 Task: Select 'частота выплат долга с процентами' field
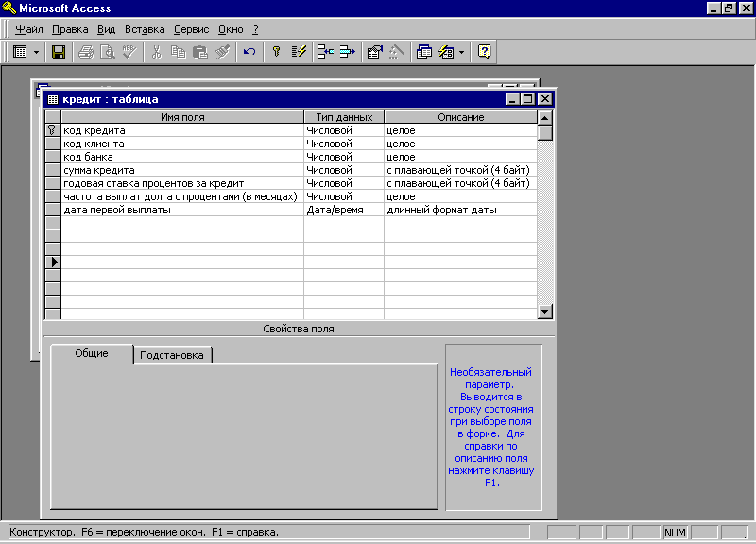(x=182, y=196)
